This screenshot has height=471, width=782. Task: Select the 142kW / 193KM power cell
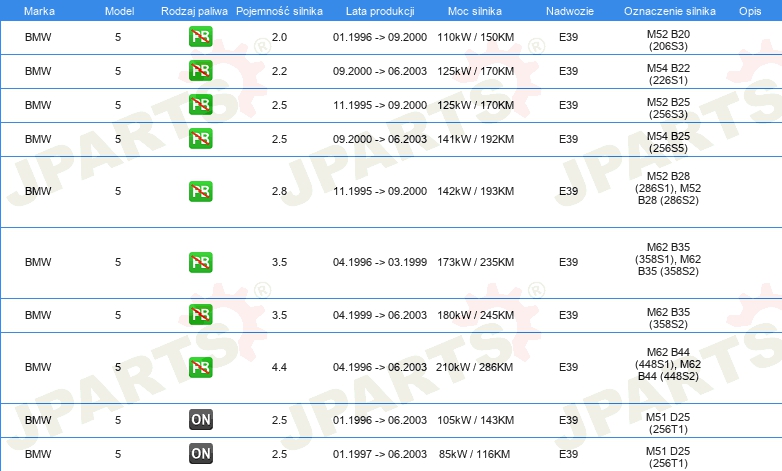475,191
